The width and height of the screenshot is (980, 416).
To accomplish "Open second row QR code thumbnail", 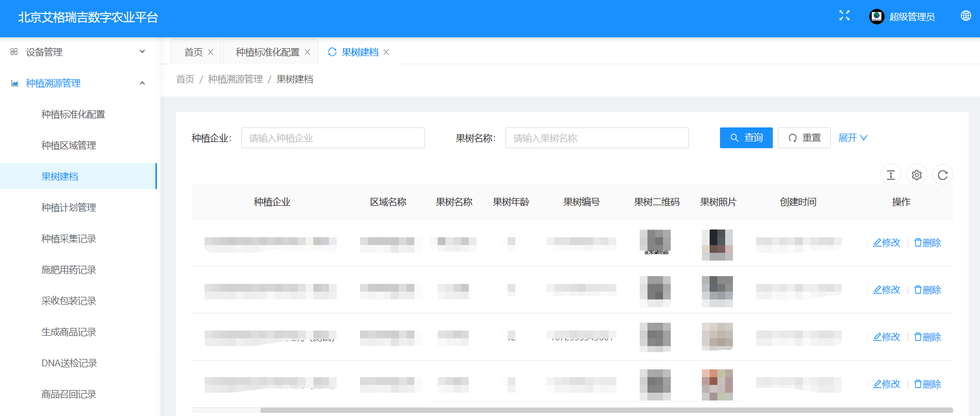I will pos(655,292).
